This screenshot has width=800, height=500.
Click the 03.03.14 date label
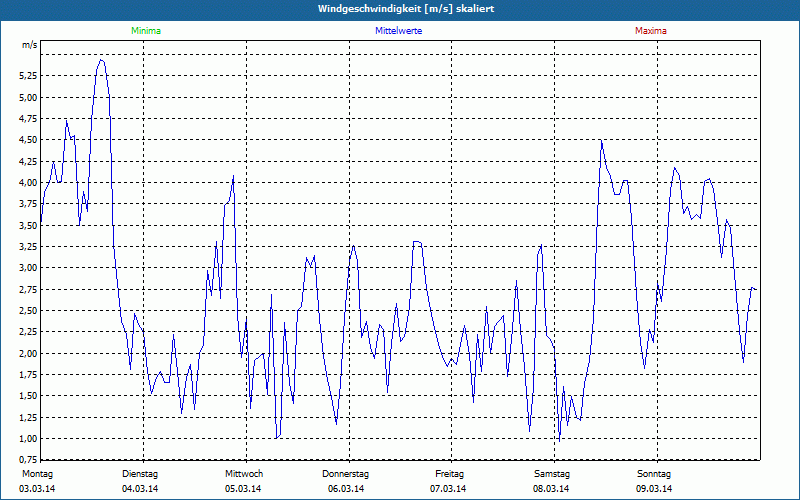37,489
